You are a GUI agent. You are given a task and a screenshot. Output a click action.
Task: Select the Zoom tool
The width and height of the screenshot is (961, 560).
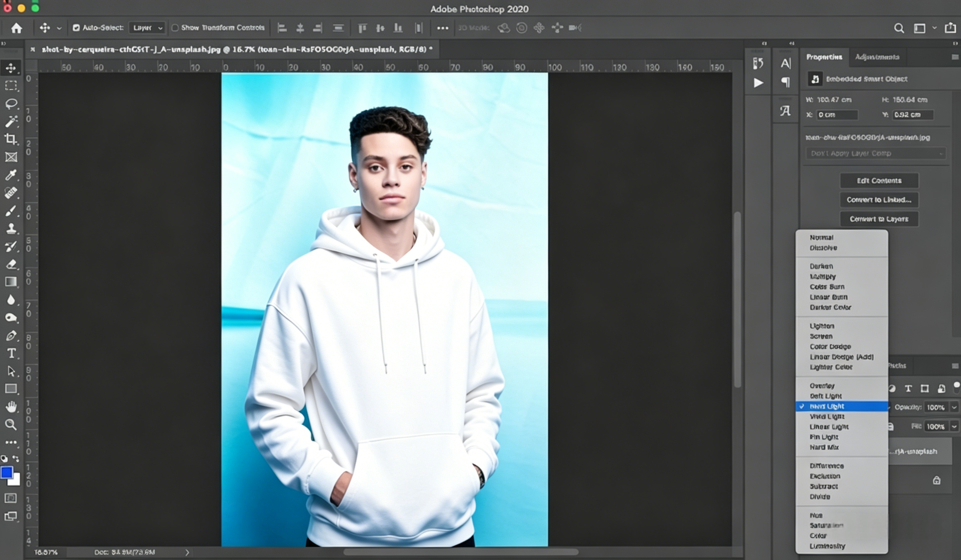point(11,424)
